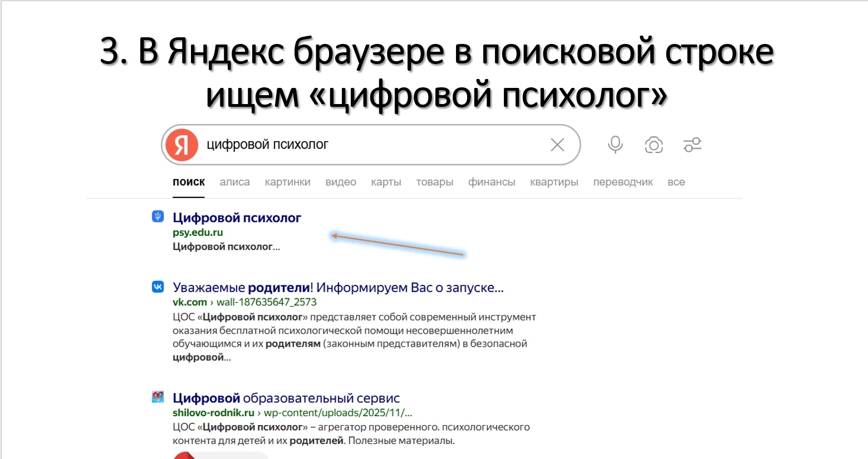Switch to the «товары» tab

(434, 182)
